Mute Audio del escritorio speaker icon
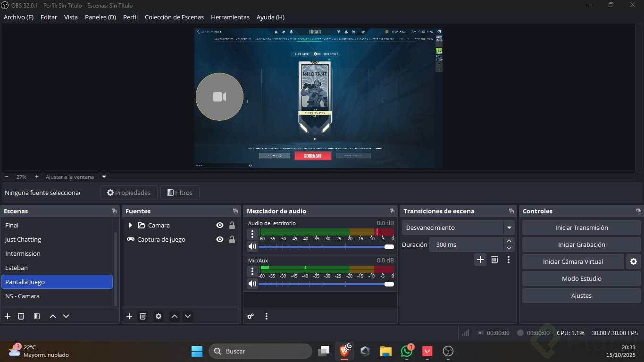Image resolution: width=644 pixels, height=362 pixels. [252, 246]
